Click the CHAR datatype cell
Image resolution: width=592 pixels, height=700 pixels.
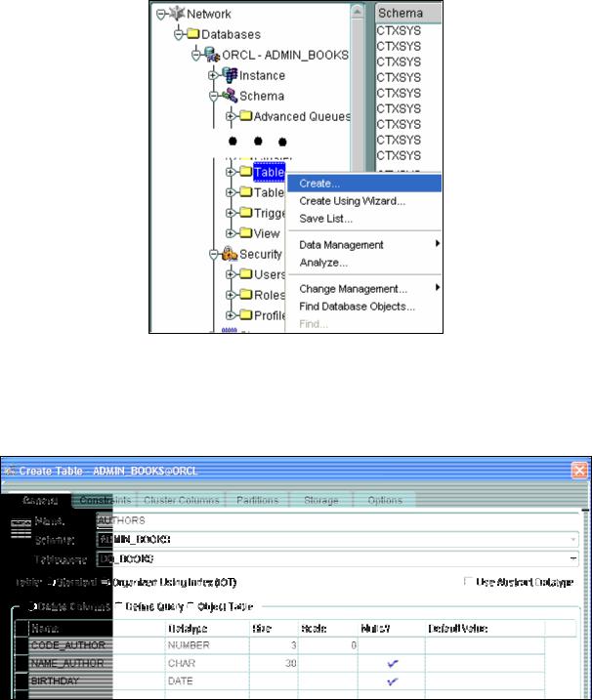(x=207, y=664)
